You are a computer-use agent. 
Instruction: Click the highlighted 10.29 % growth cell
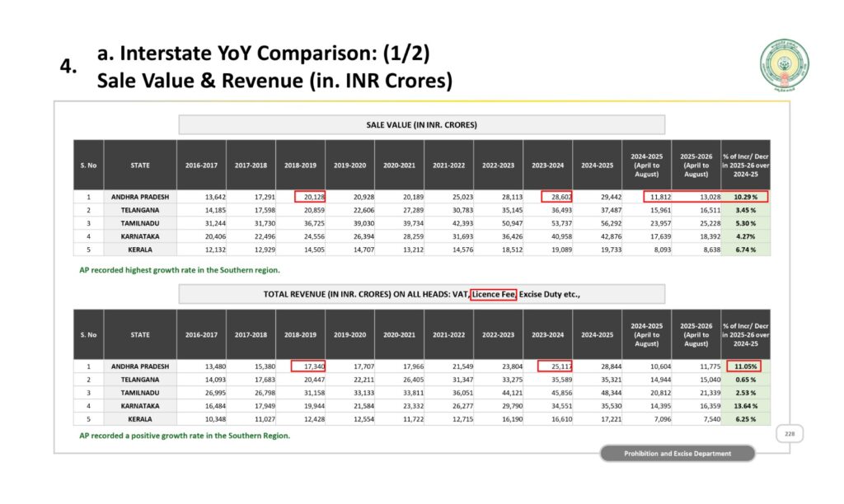click(x=745, y=197)
